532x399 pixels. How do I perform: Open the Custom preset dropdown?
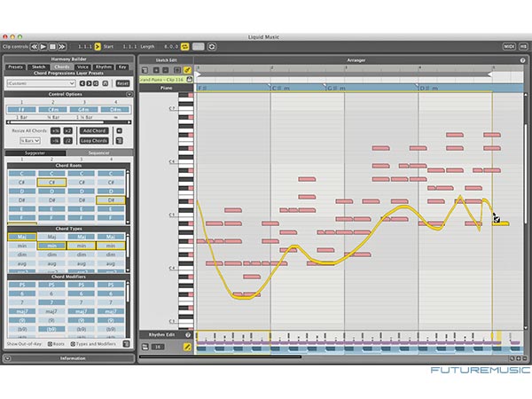click(41, 83)
